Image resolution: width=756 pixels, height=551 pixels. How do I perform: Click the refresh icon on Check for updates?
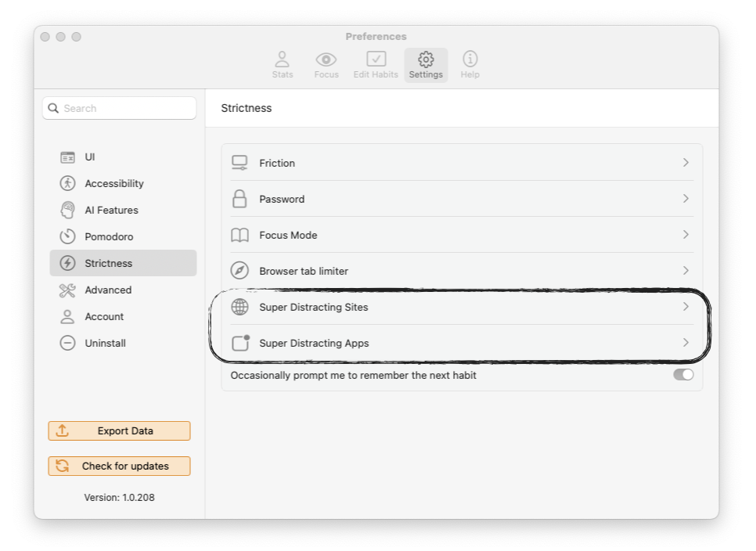click(x=62, y=466)
